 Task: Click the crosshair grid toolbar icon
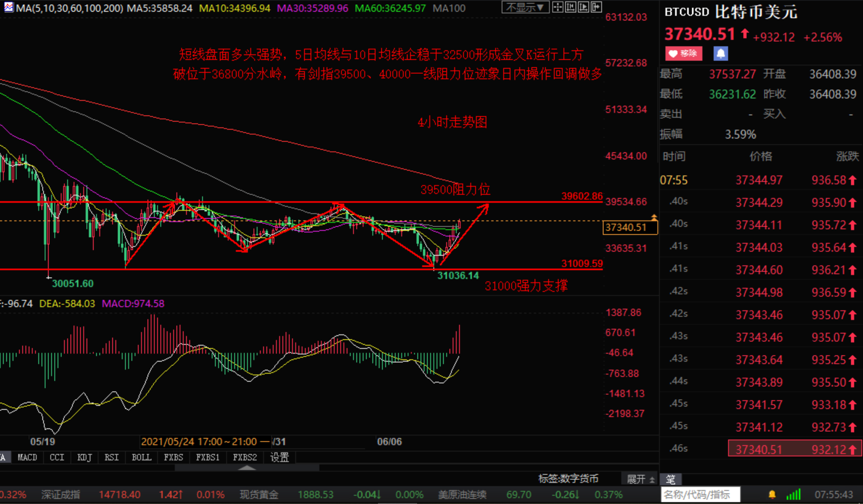(557, 7)
